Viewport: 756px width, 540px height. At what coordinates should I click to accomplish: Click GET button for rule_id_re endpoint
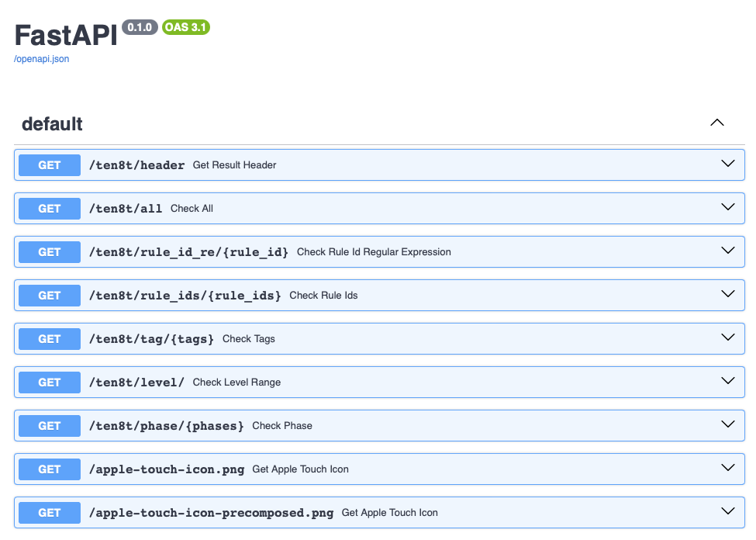pos(50,252)
